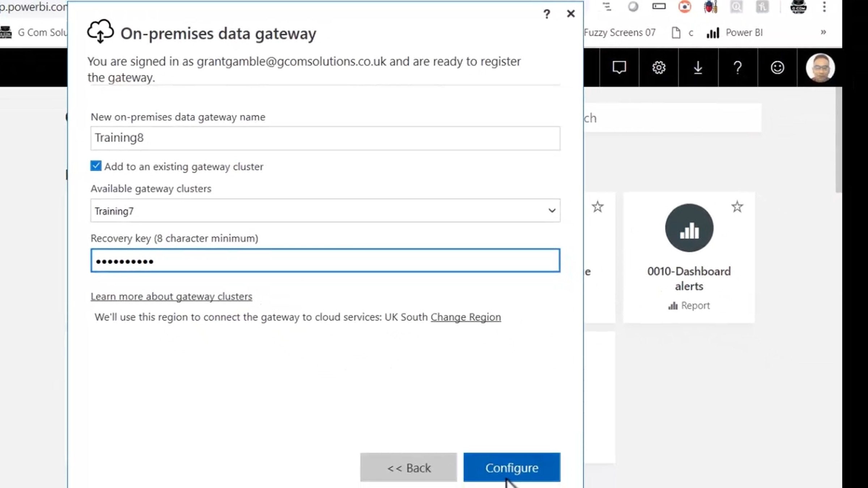Click the dark report chart circle icon
Image resolution: width=868 pixels, height=488 pixels.
(689, 228)
